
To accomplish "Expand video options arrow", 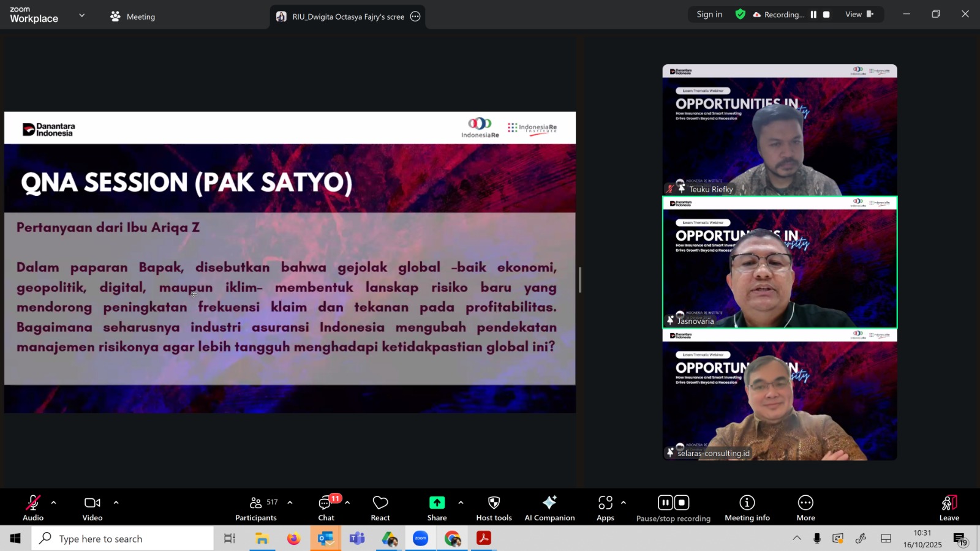I will pyautogui.click(x=116, y=503).
